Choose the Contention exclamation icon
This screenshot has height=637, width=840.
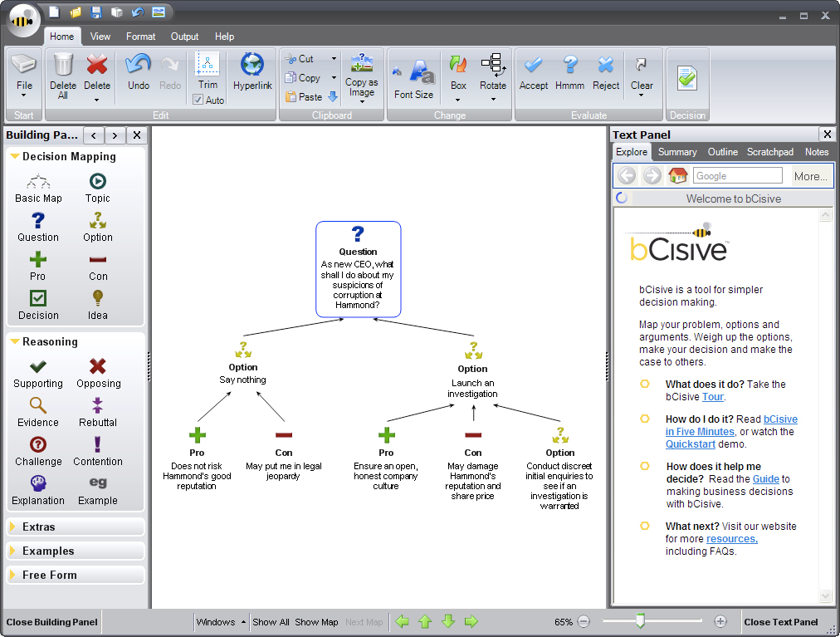tap(97, 444)
